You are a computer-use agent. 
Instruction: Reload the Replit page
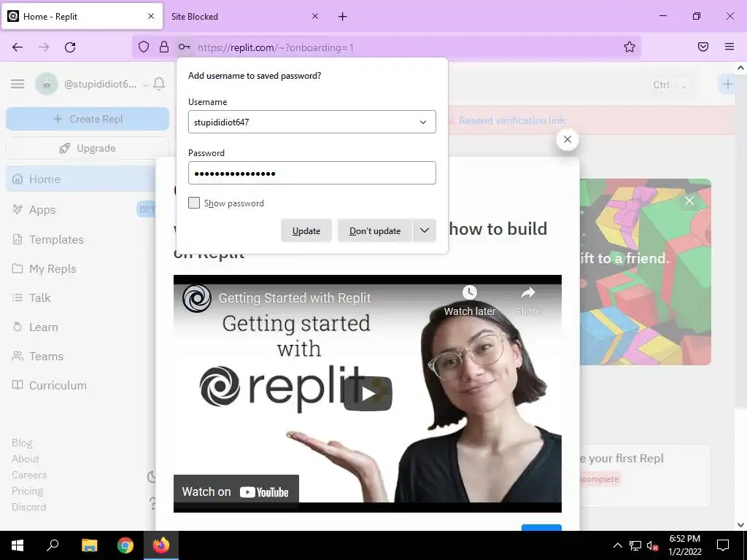coord(70,47)
